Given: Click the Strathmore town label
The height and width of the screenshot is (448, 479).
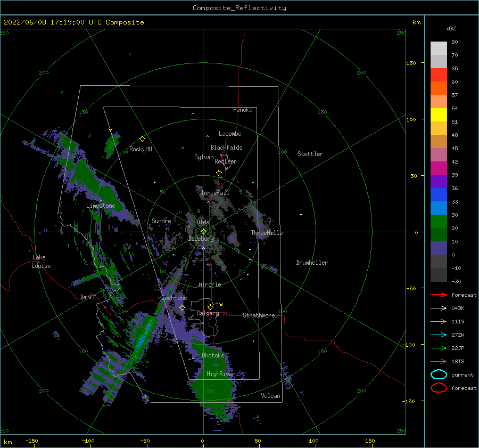Looking at the screenshot, I should (259, 315).
